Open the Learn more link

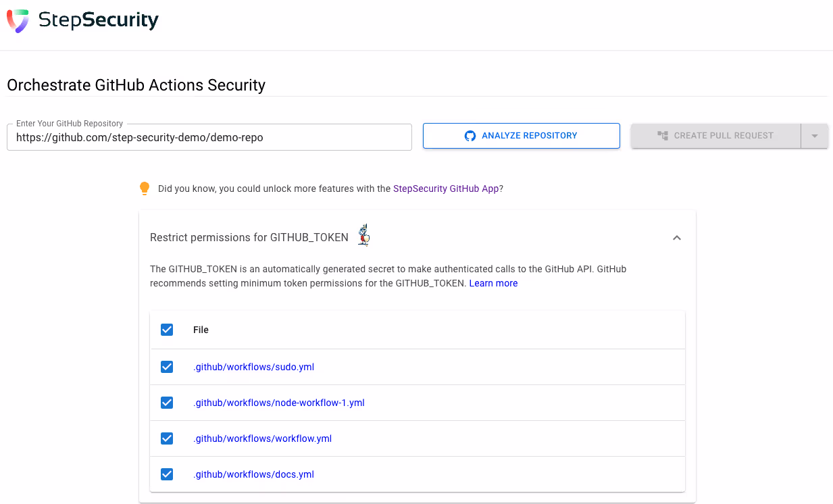coord(493,283)
